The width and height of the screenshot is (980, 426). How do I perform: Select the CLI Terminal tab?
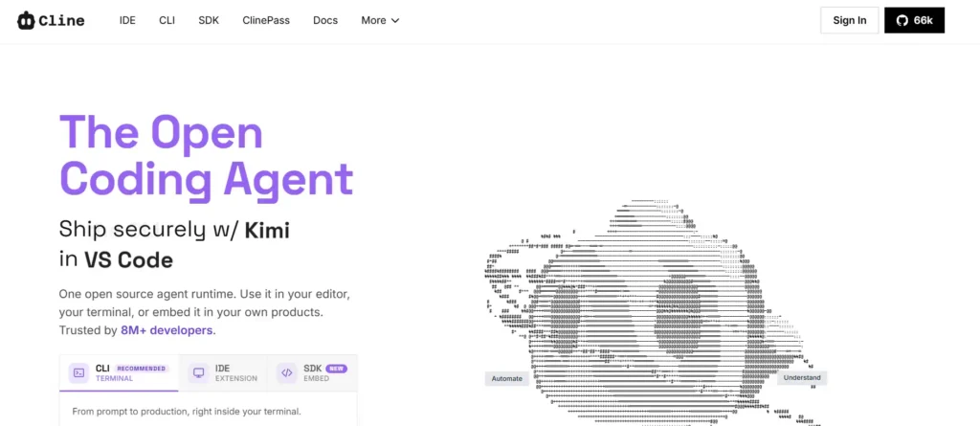coord(119,373)
